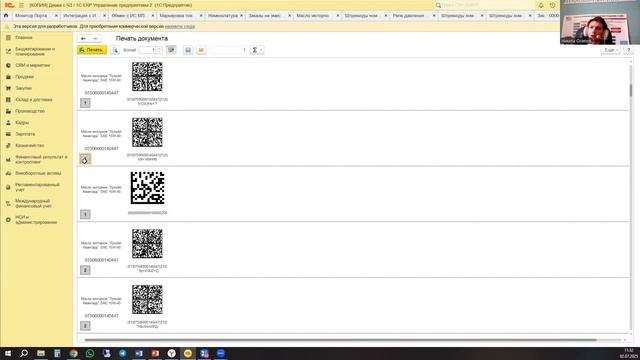Open Telegram from the taskbar
The width and height of the screenshot is (640, 360).
[122, 353]
